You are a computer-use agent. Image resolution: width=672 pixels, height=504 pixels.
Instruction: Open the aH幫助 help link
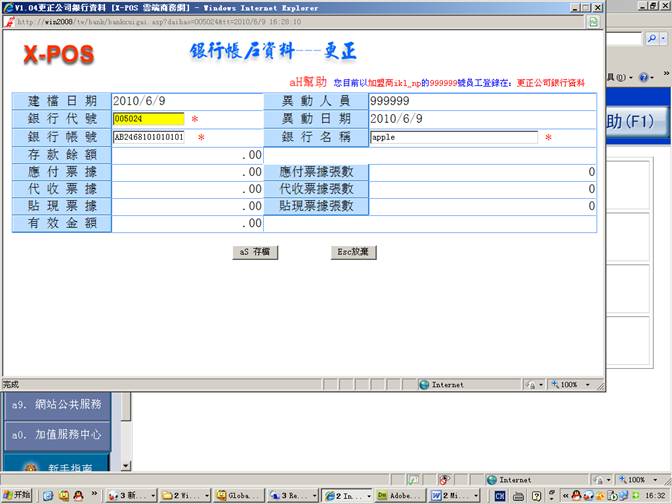308,82
